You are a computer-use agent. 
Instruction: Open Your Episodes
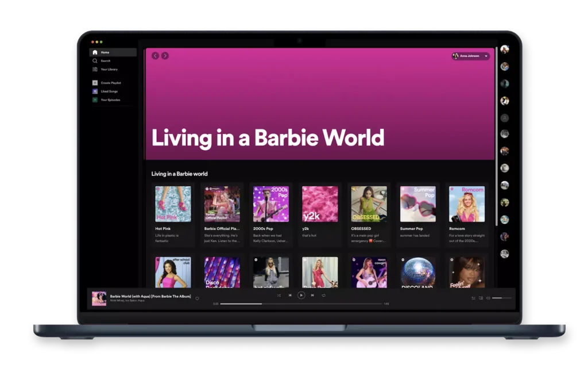point(95,99)
